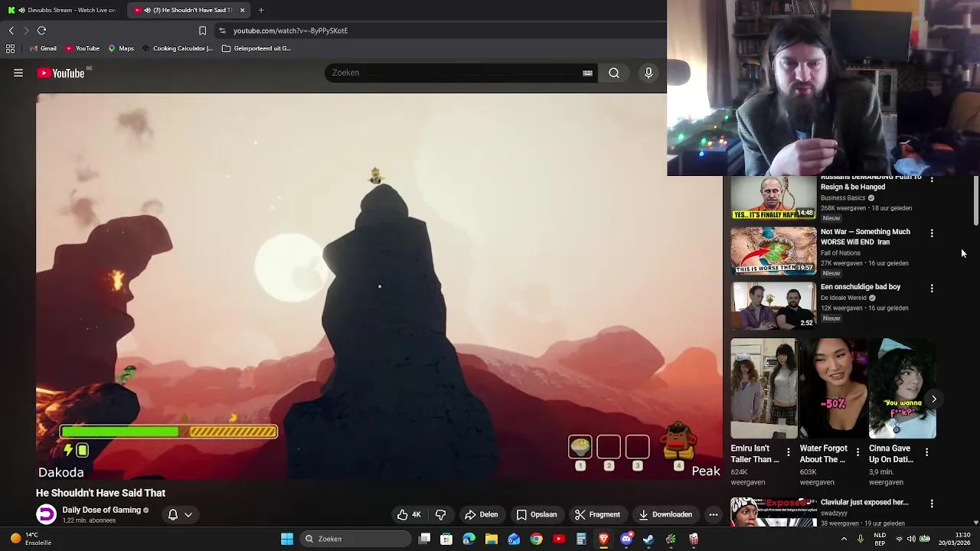Play the Een onschuldige bad boy thumbnail
Viewport: 980px width, 551px height.
pyautogui.click(x=773, y=305)
